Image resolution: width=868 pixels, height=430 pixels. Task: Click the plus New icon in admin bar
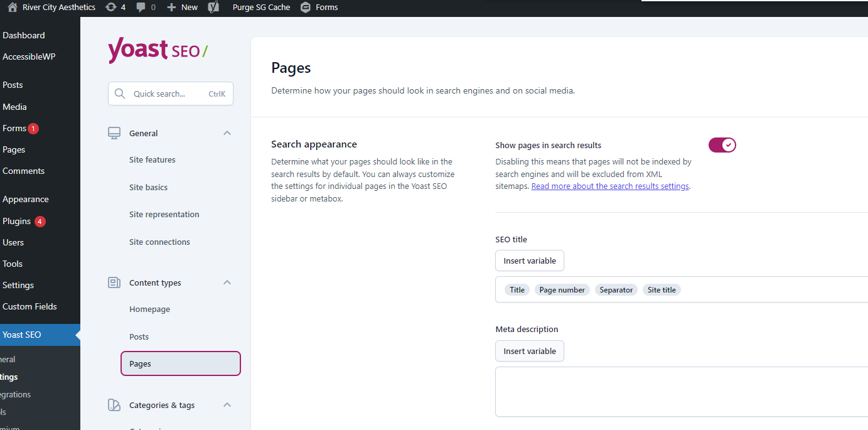pos(171,8)
